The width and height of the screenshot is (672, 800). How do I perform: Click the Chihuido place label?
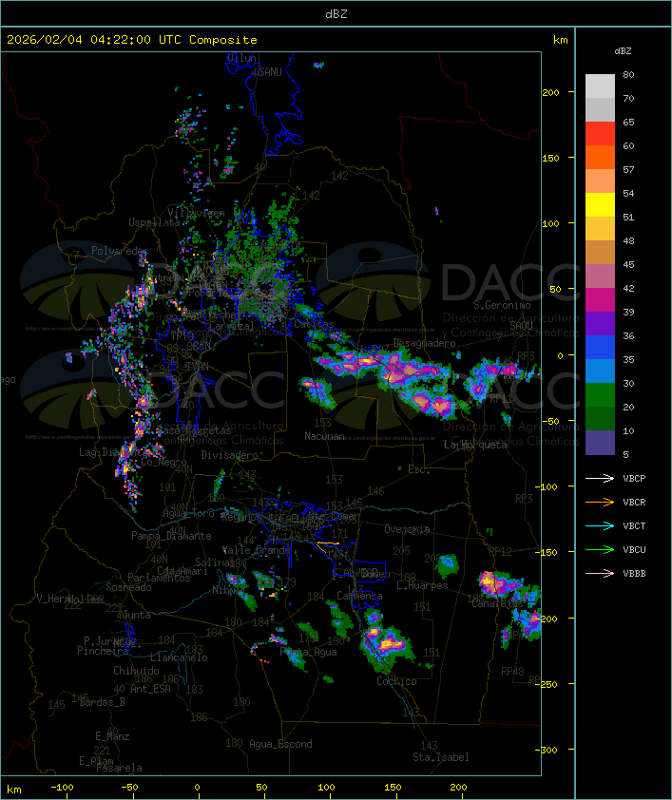tap(136, 671)
